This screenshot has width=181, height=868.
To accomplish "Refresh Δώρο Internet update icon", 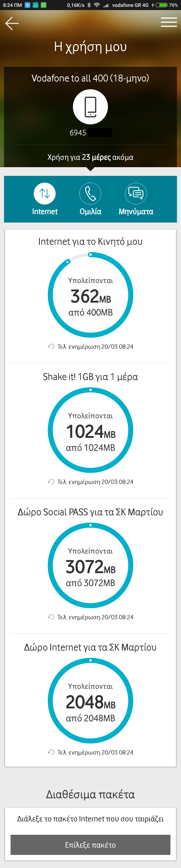I will click(51, 752).
